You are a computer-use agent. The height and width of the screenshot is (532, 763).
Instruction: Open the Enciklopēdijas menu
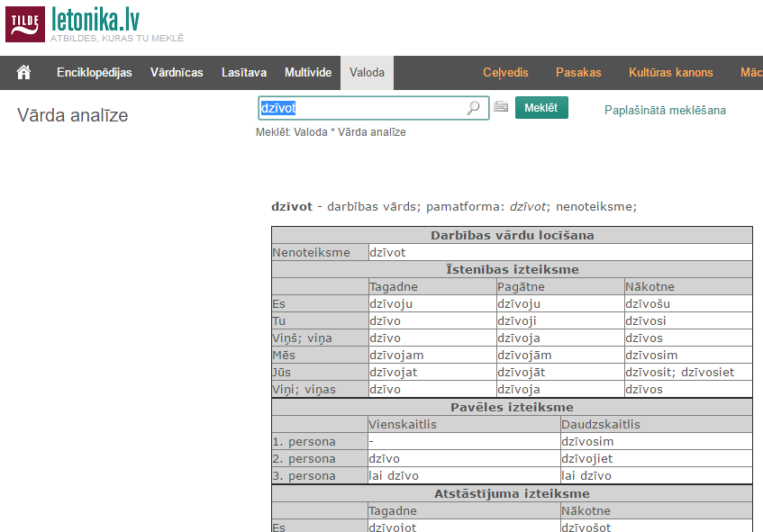[94, 72]
